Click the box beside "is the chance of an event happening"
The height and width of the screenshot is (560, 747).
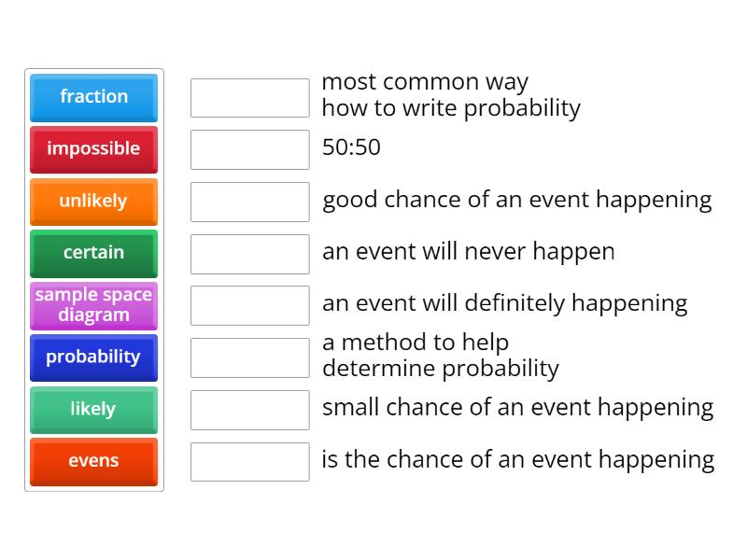point(249,459)
